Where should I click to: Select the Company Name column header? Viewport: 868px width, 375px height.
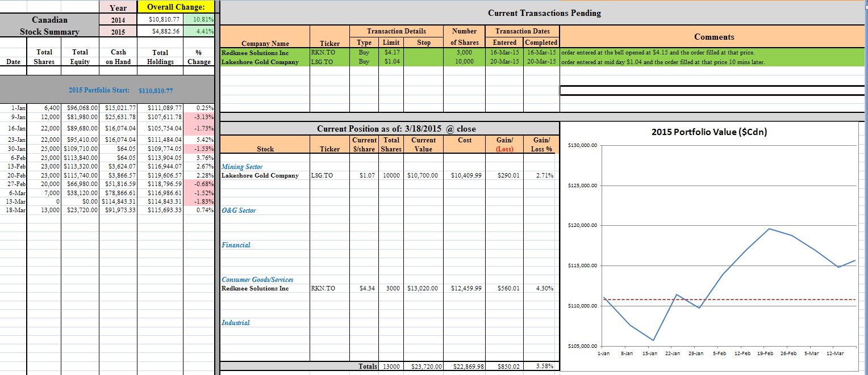265,44
